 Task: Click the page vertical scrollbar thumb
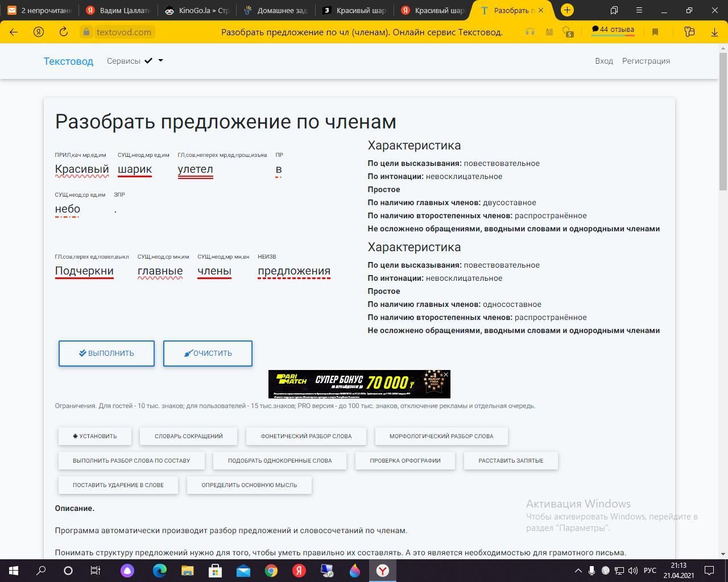723,122
